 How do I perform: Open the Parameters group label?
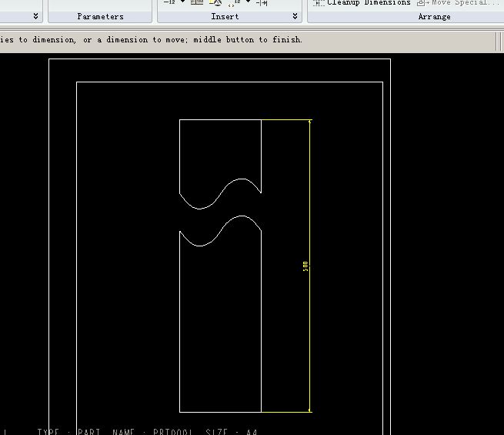(100, 17)
